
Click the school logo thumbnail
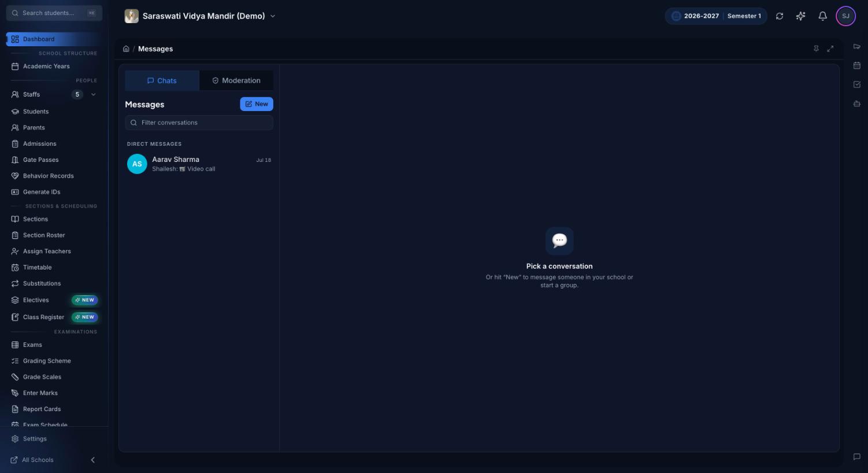point(132,16)
